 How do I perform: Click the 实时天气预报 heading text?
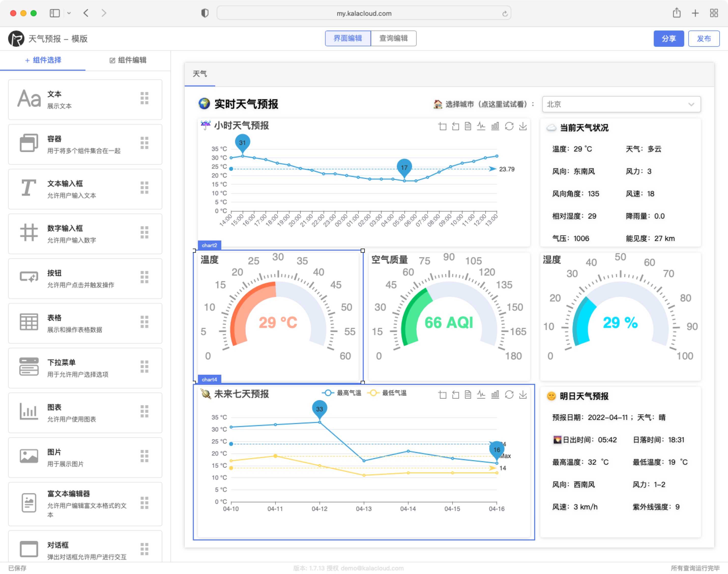(x=246, y=104)
